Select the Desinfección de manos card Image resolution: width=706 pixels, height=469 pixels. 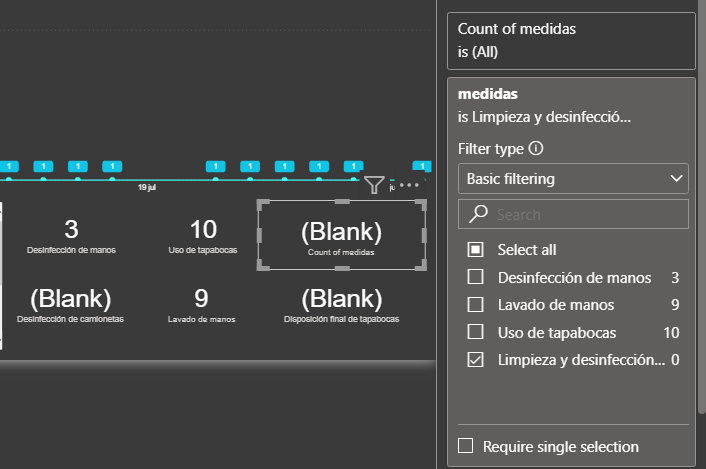coord(71,235)
